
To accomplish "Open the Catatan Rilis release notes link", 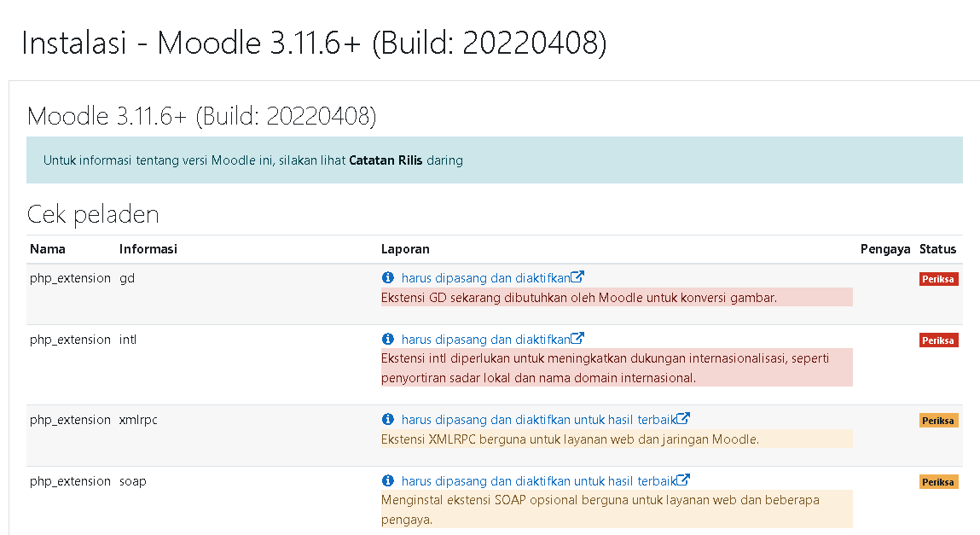I will pyautogui.click(x=386, y=160).
